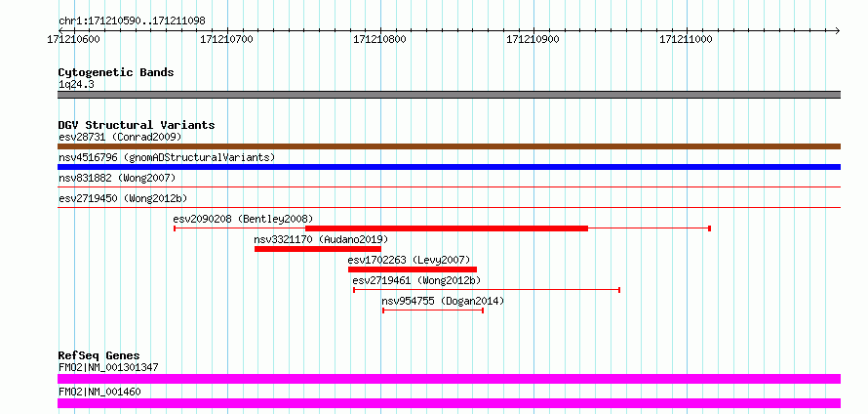
Task: Click the ruler's right arrowhead
Action: pos(837,30)
